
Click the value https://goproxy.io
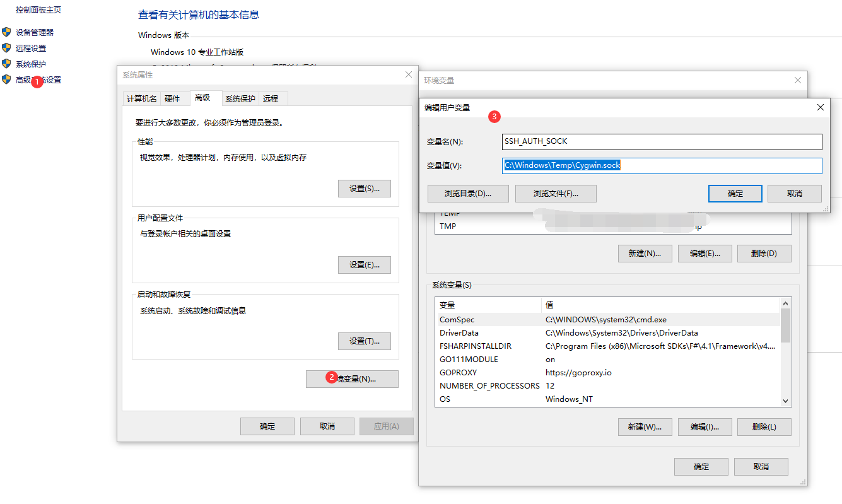tap(578, 372)
